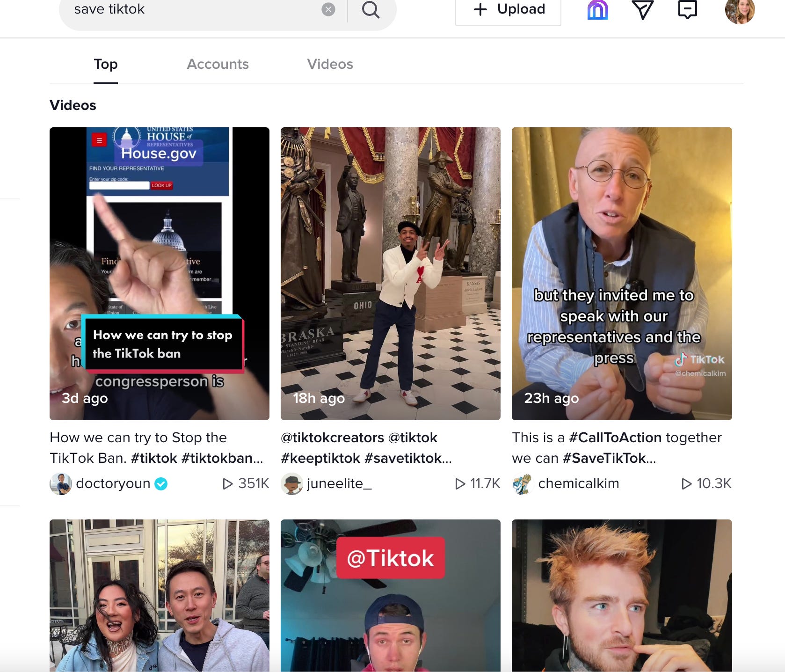This screenshot has width=785, height=672.
Task: Open the juneelite_ username link
Action: point(339,483)
